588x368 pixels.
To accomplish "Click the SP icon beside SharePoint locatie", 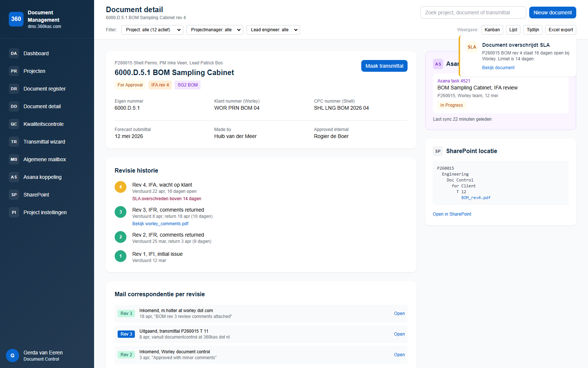I will (438, 151).
